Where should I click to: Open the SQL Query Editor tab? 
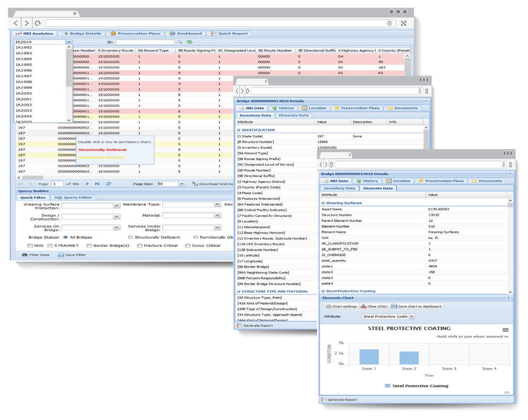[73, 198]
